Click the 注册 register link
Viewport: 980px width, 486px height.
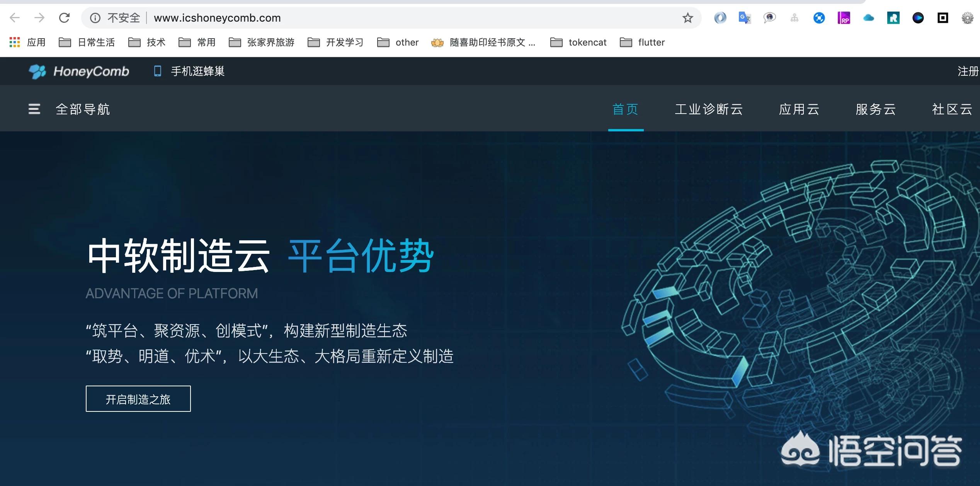click(968, 71)
